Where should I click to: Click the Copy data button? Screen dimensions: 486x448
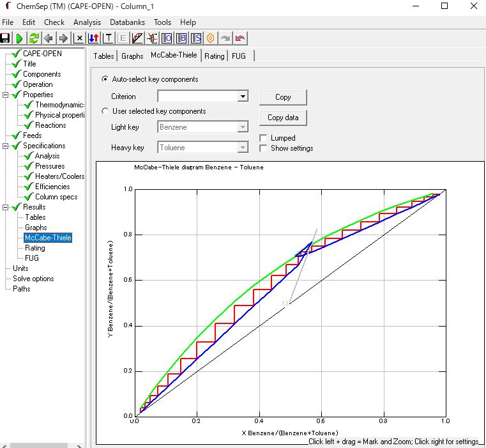tap(283, 118)
